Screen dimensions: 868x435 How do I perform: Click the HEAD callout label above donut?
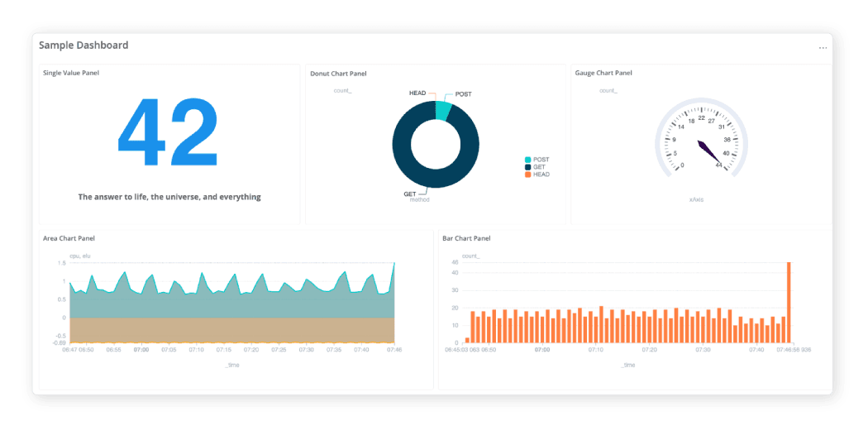coord(417,93)
